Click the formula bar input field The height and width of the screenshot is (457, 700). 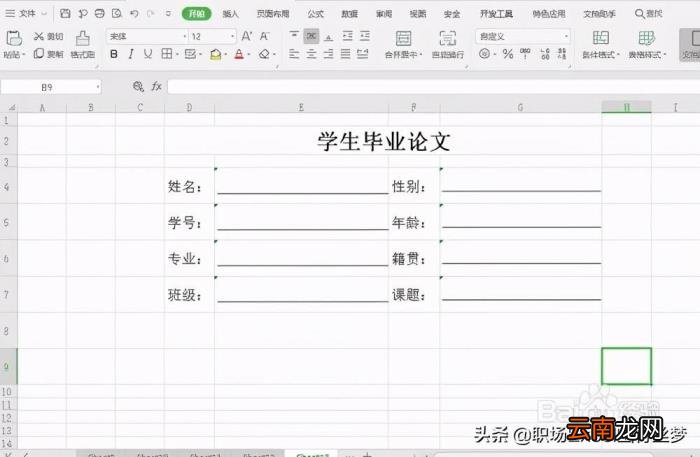point(433,87)
